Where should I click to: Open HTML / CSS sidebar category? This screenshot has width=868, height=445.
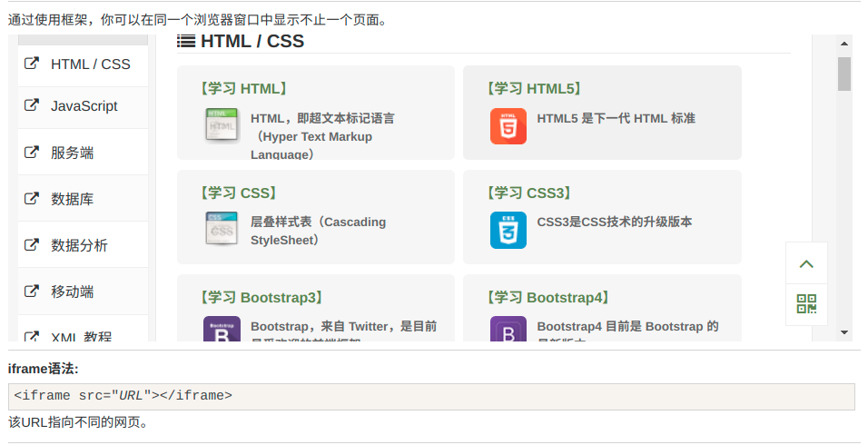(83, 64)
